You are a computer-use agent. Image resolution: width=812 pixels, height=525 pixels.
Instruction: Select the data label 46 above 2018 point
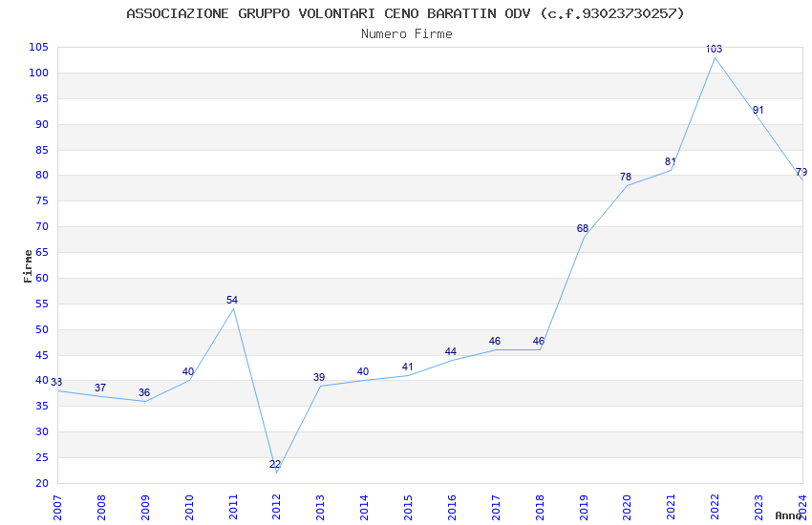click(539, 342)
